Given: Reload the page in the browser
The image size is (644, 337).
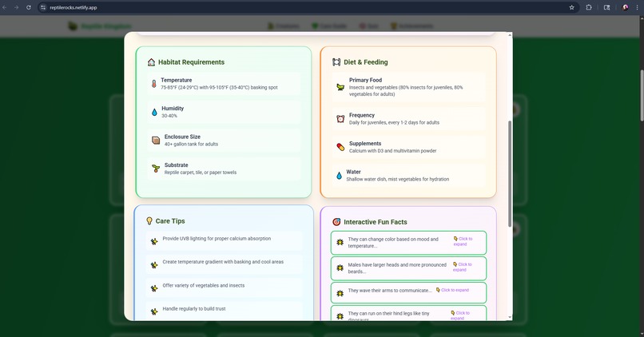Looking at the screenshot, I should [28, 7].
